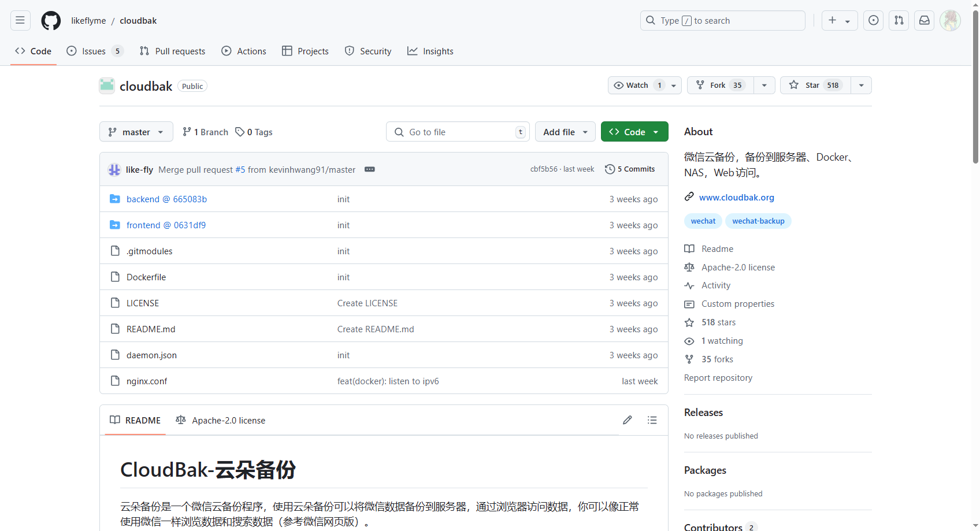Click the star icon beside 518 stars
The height and width of the screenshot is (531, 980).
coord(689,322)
